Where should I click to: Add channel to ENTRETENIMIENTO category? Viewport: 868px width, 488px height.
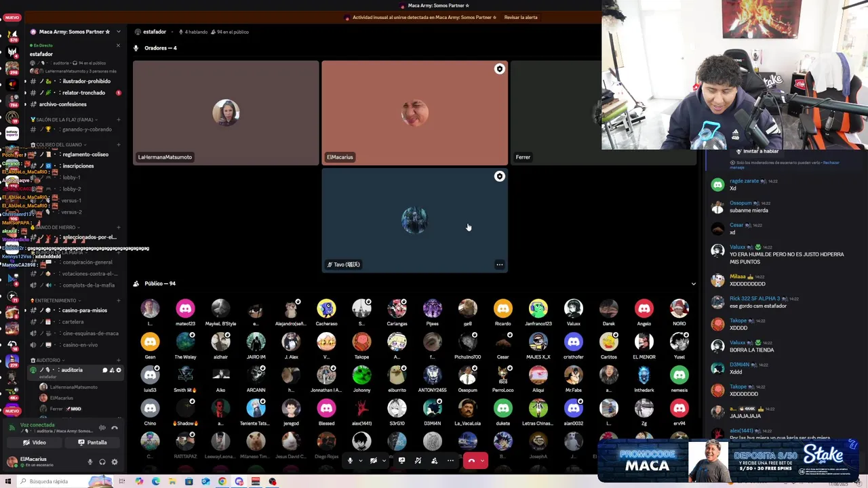tap(118, 300)
